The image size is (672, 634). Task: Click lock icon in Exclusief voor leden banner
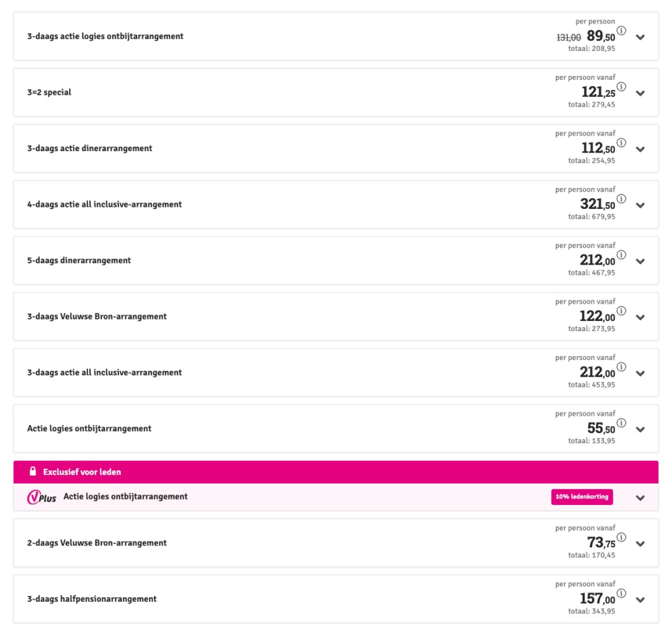point(32,471)
